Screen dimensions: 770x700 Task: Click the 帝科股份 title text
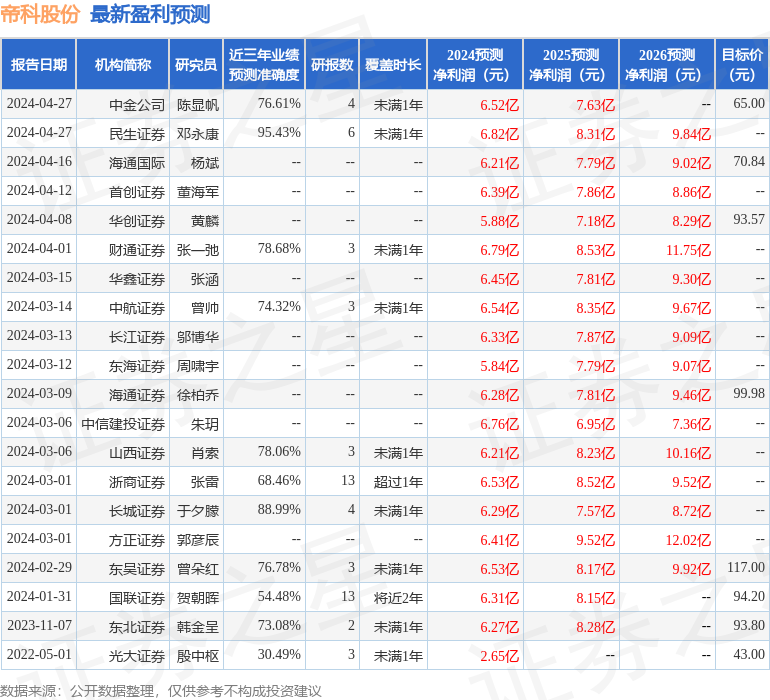click(x=40, y=14)
